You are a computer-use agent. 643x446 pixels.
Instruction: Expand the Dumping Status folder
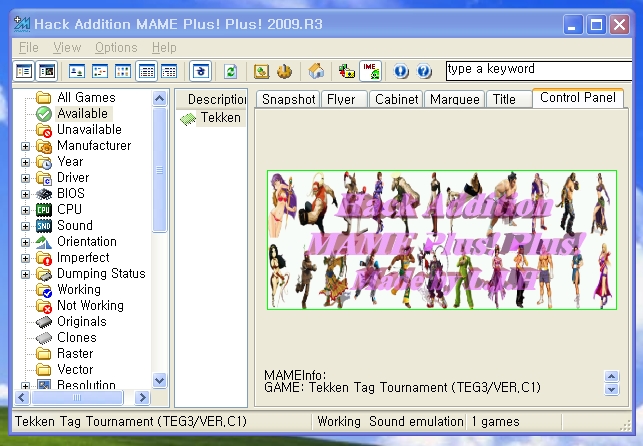25,274
